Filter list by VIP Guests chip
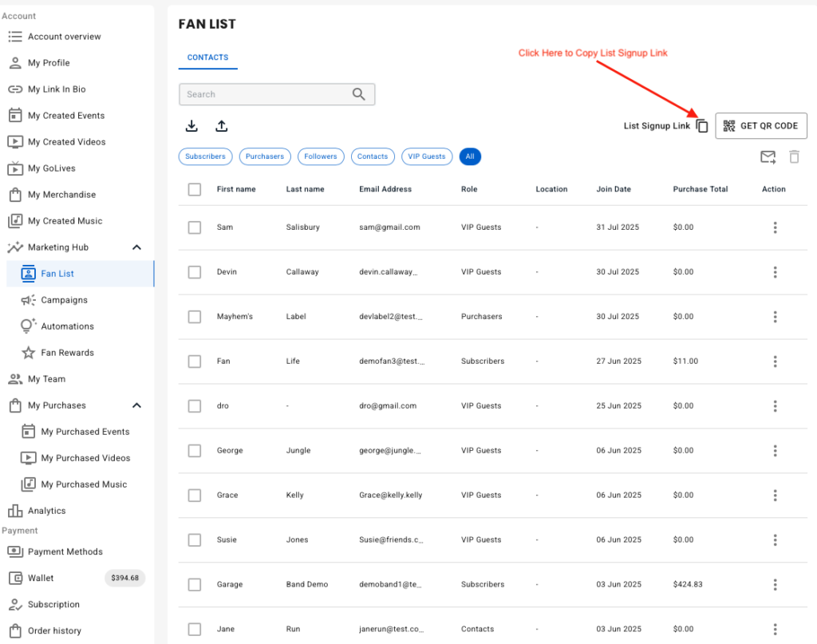 pos(427,156)
